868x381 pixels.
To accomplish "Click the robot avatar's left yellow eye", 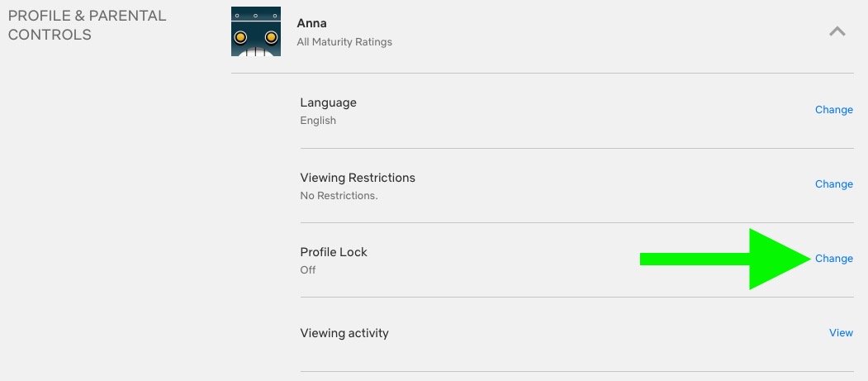I will click(241, 37).
